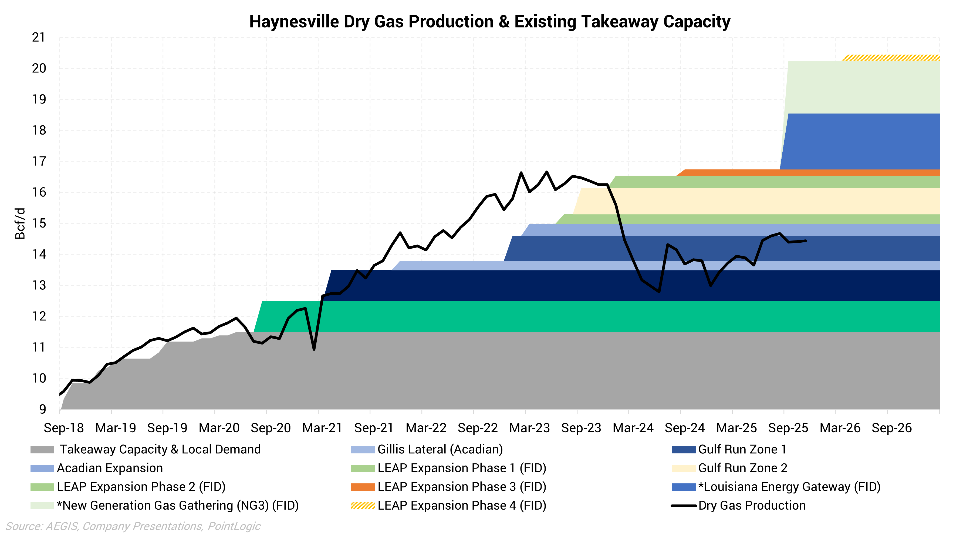Click the source attribution text at bottom

[133, 526]
